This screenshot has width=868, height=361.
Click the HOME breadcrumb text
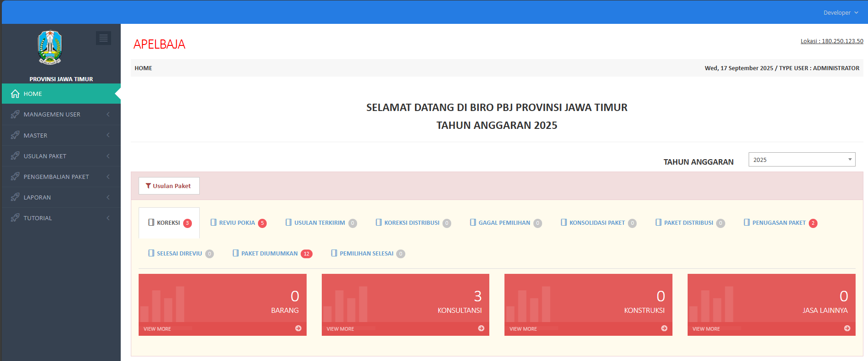(143, 68)
